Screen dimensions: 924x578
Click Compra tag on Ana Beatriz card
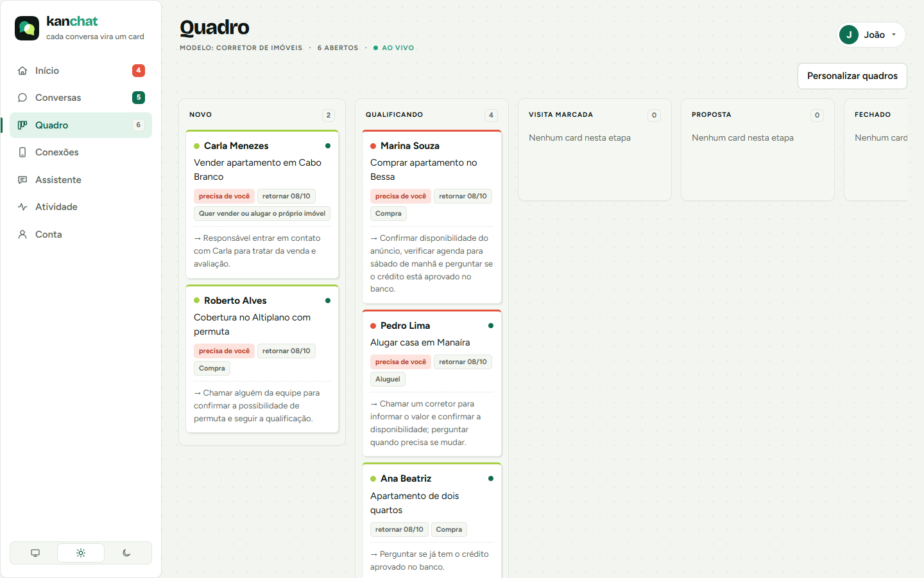pos(449,530)
